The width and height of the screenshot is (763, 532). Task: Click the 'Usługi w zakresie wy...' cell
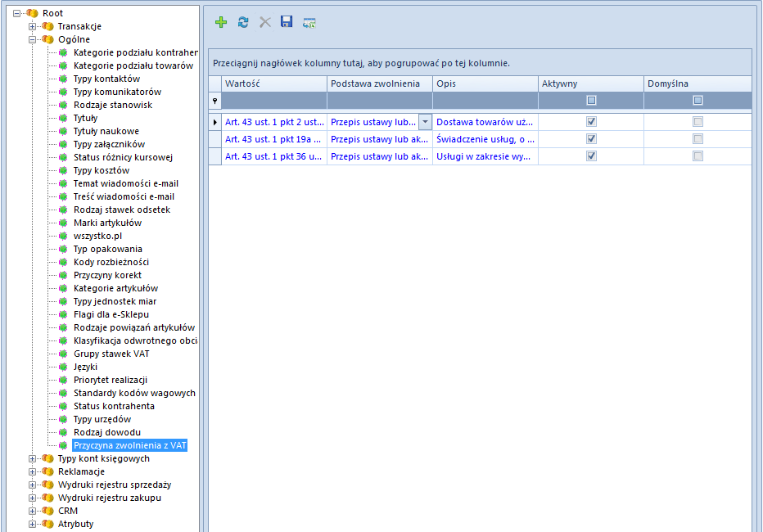(x=485, y=156)
